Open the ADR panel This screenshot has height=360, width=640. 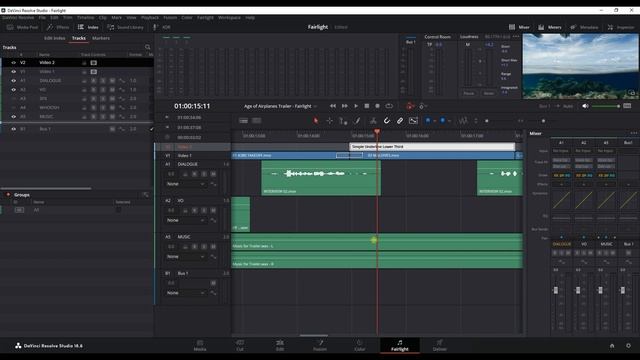coord(162,27)
